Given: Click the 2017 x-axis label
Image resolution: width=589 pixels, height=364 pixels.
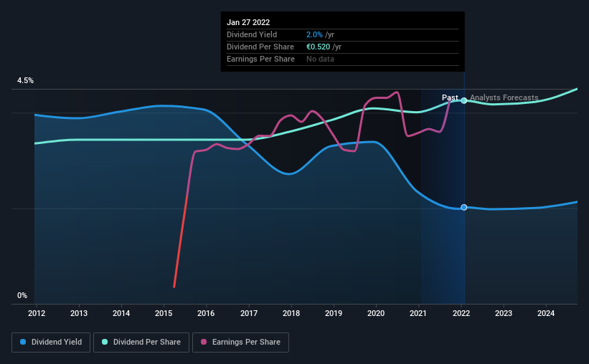Looking at the screenshot, I should pos(249,313).
